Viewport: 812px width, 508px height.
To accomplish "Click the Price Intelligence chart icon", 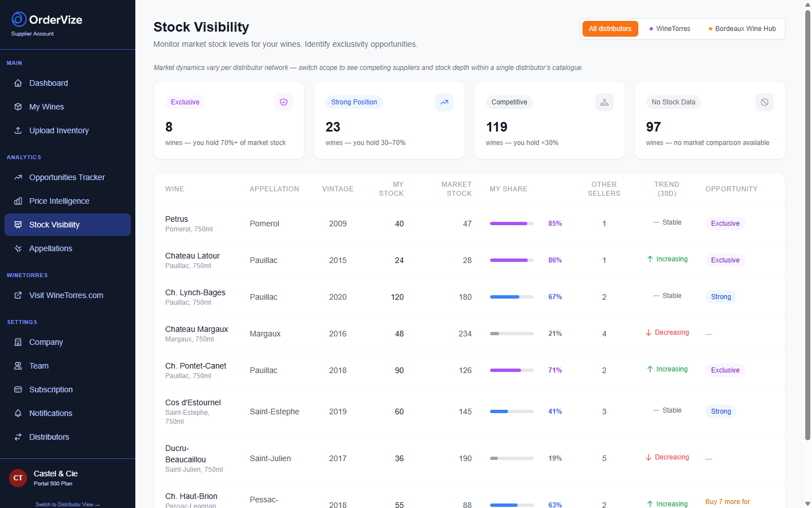I will [x=18, y=201].
